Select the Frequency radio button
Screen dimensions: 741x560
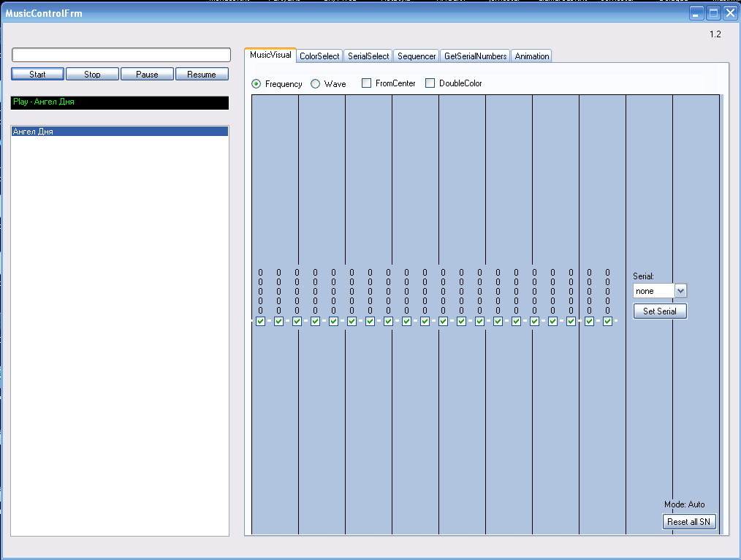256,84
